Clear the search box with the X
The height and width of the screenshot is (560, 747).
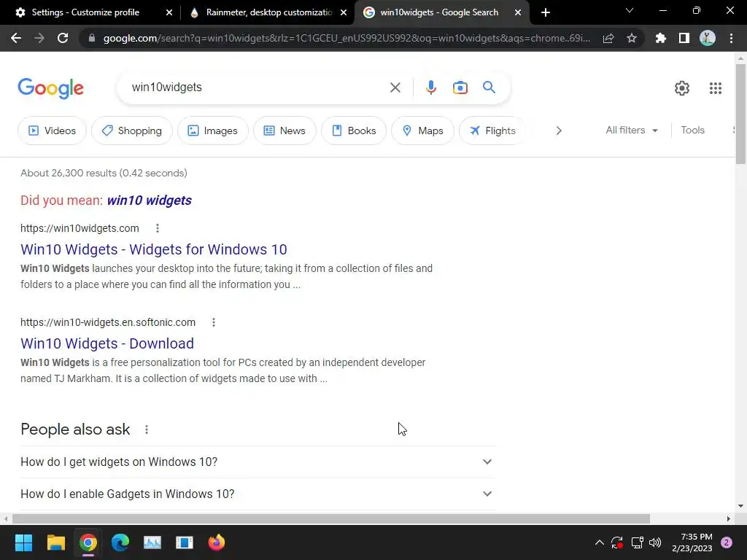(x=395, y=87)
